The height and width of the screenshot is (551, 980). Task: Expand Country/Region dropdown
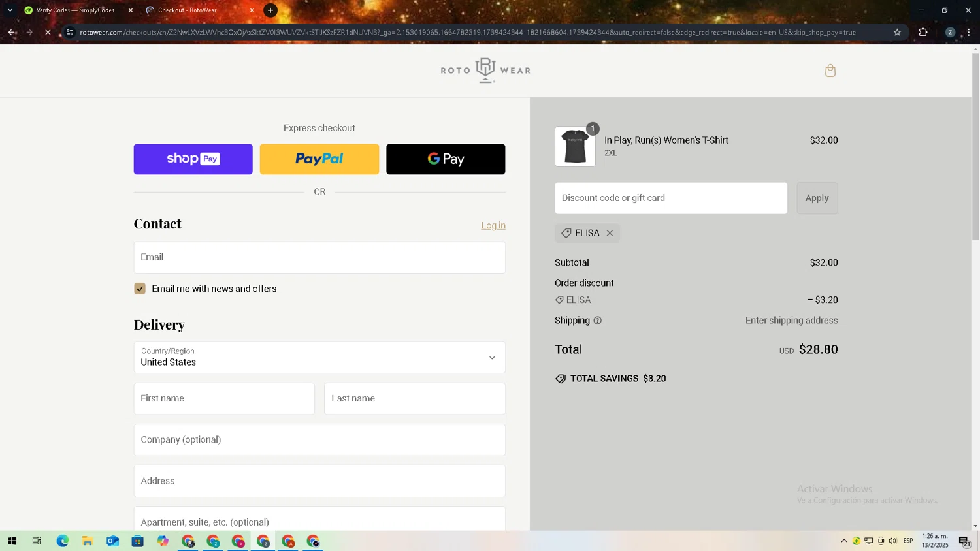319,357
